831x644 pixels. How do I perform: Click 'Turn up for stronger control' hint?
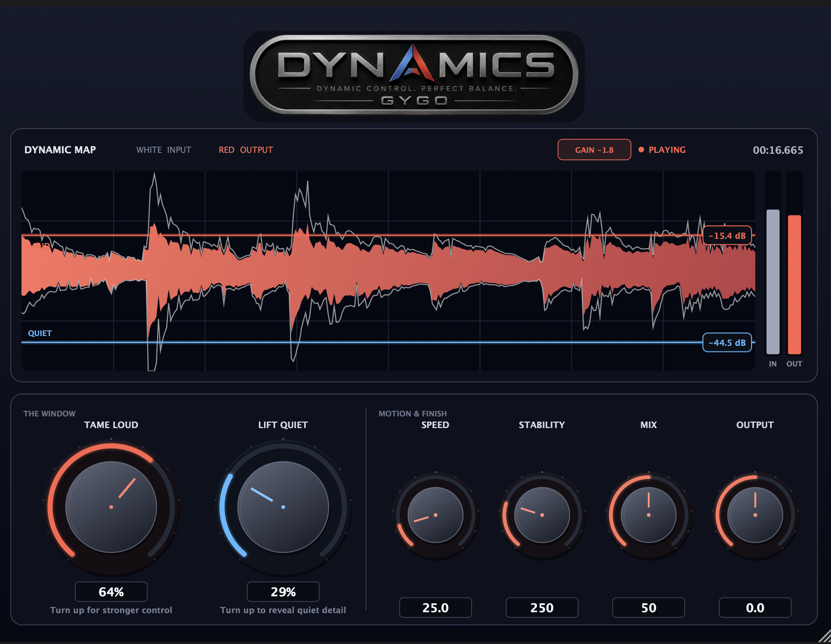(x=111, y=610)
